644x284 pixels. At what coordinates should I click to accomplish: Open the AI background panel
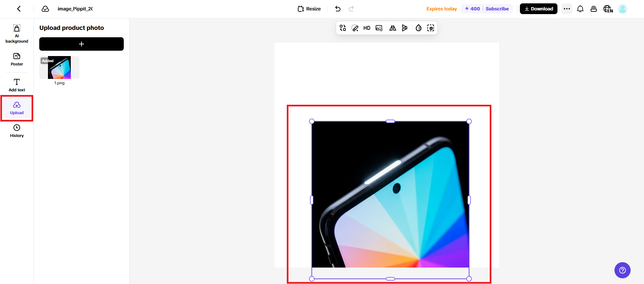[17, 34]
